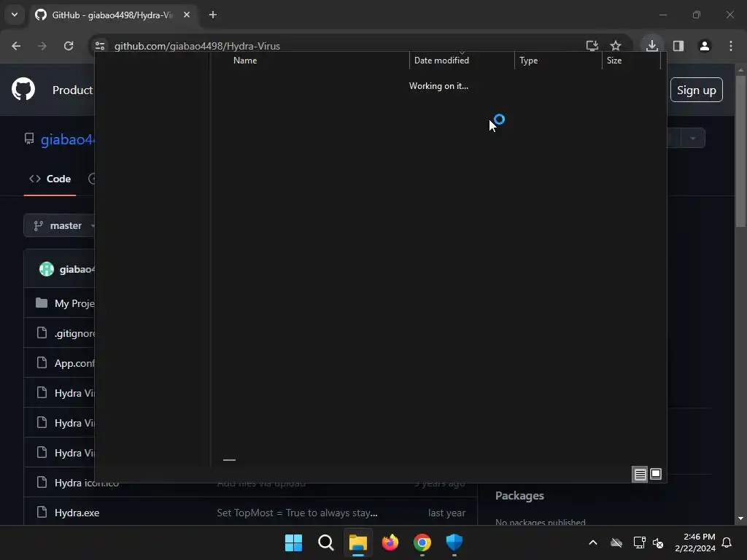Bookmark this page with the star icon
This screenshot has width=747, height=560.
point(616,46)
